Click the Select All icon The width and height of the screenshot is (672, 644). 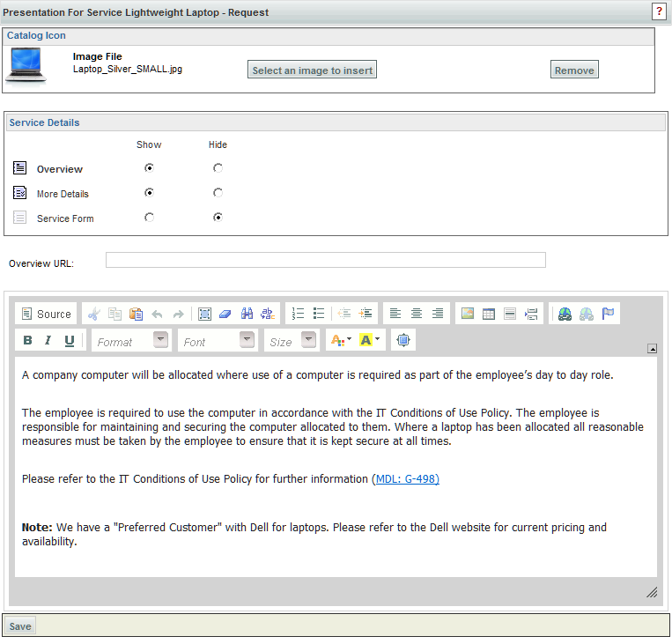[x=205, y=314]
